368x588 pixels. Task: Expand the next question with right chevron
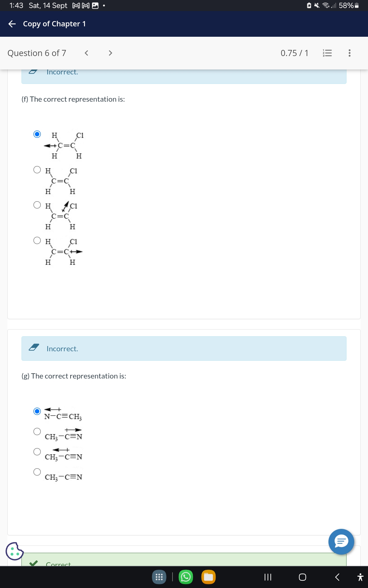pyautogui.click(x=110, y=53)
